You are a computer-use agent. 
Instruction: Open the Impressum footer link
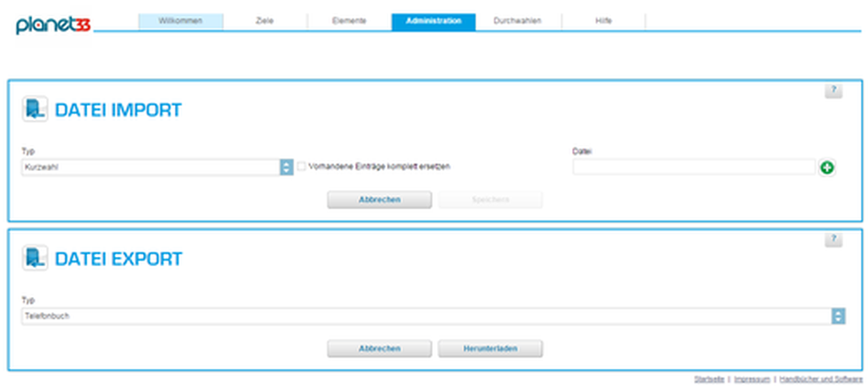point(752,380)
